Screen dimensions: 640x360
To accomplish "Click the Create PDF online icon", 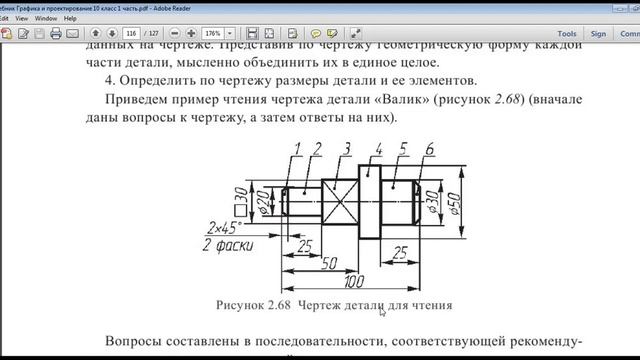I will coord(6,33).
